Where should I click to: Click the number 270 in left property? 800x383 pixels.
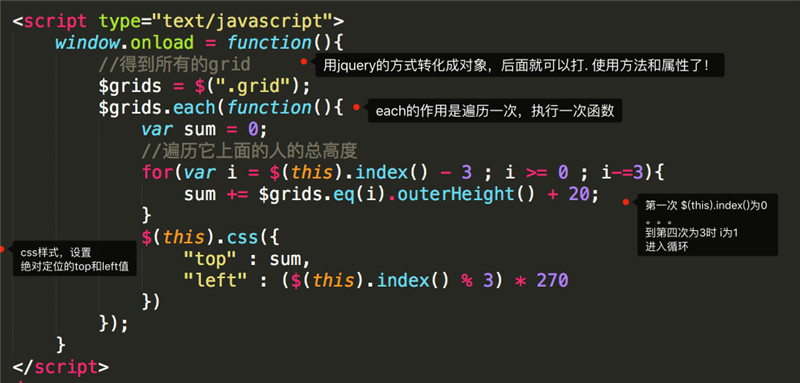pos(552,280)
